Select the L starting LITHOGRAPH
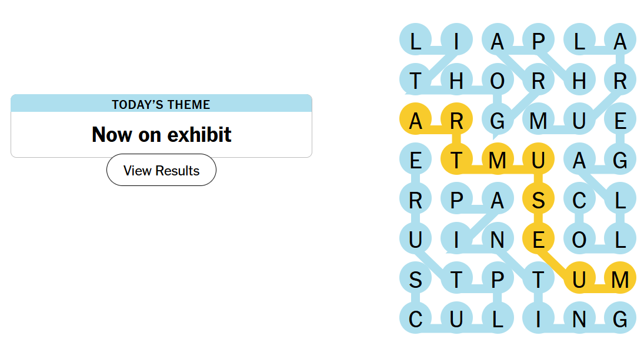The width and height of the screenshot is (644, 362). (415, 42)
